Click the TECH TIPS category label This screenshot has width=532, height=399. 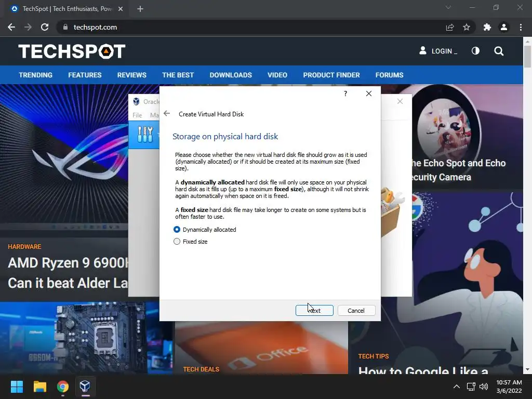(x=373, y=356)
